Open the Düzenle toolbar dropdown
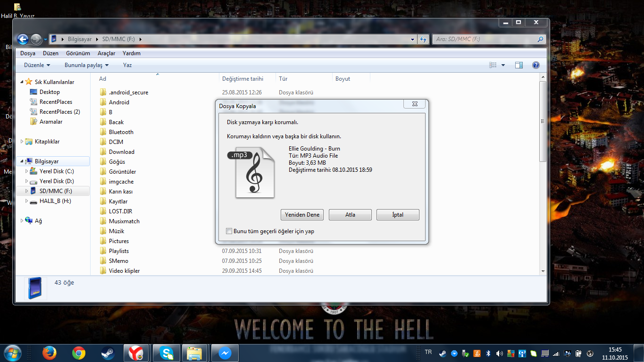644x362 pixels. [37, 65]
